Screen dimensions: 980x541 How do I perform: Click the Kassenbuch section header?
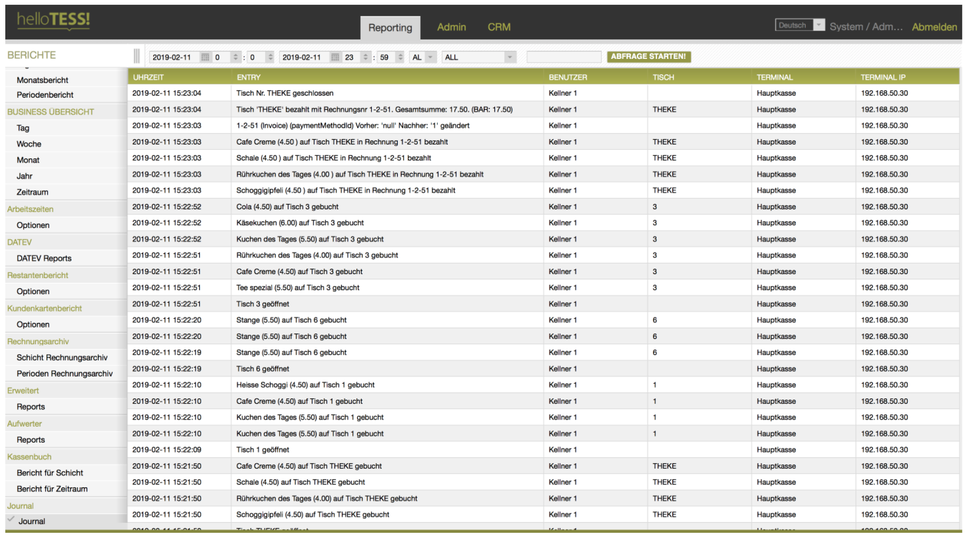[29, 457]
